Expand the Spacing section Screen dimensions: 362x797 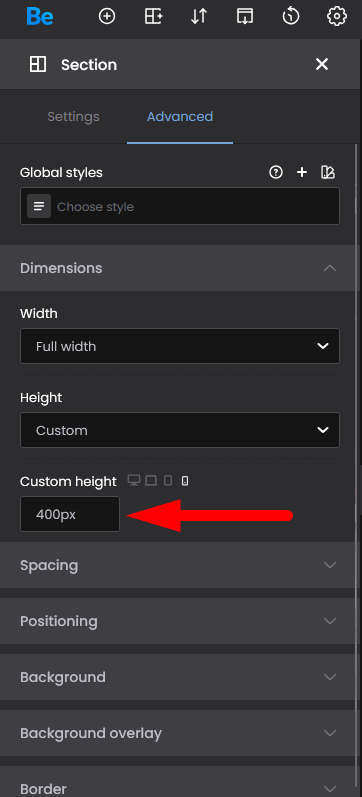click(178, 565)
